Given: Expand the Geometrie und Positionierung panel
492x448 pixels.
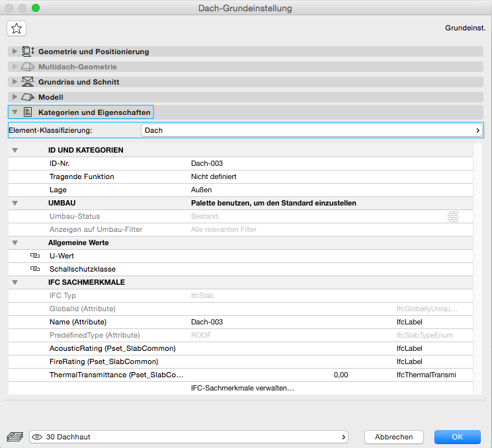Looking at the screenshot, I should pos(15,52).
